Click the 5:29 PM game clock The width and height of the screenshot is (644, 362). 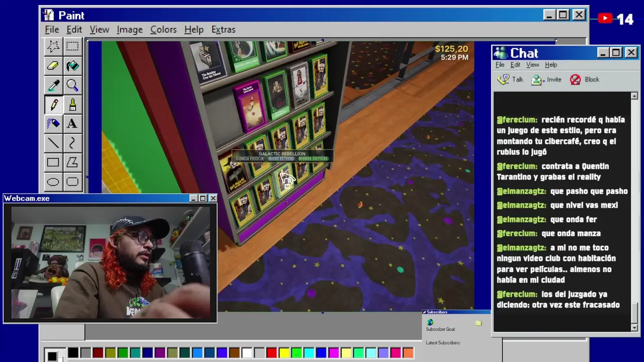pos(454,57)
